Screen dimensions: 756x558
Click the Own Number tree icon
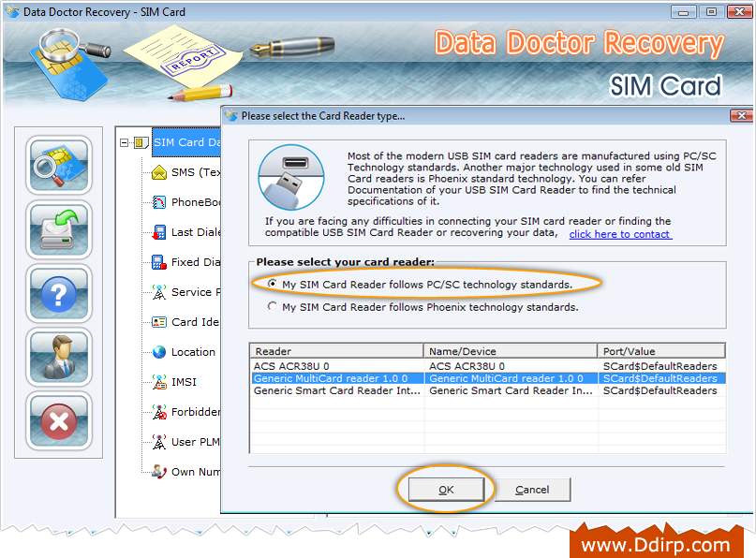pyautogui.click(x=159, y=472)
